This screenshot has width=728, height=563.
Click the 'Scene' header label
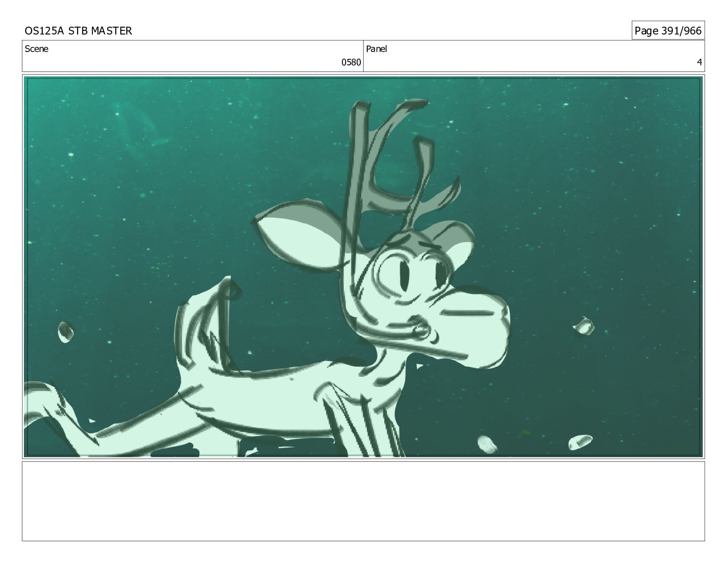pyautogui.click(x=36, y=49)
